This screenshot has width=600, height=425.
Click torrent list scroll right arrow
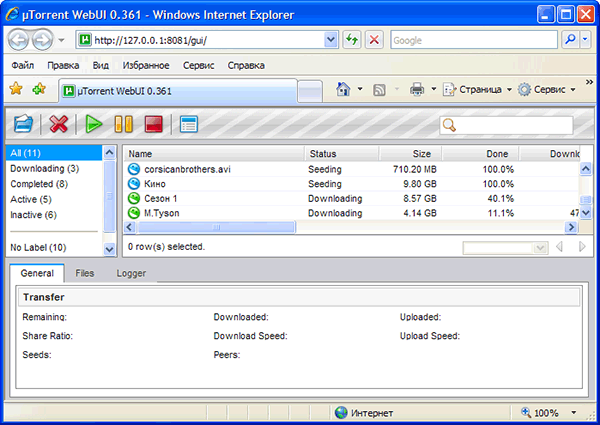coord(571,227)
